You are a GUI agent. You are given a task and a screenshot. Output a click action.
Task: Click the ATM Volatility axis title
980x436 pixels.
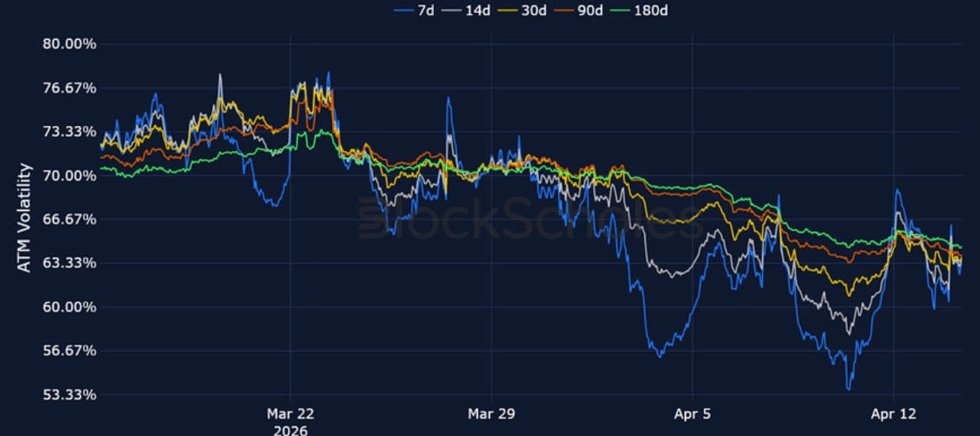pyautogui.click(x=25, y=217)
